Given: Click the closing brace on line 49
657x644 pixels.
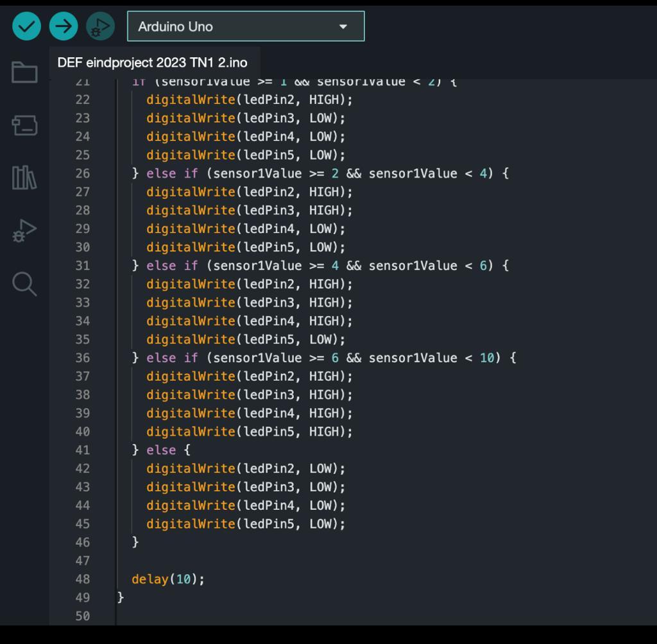Looking at the screenshot, I should (121, 597).
